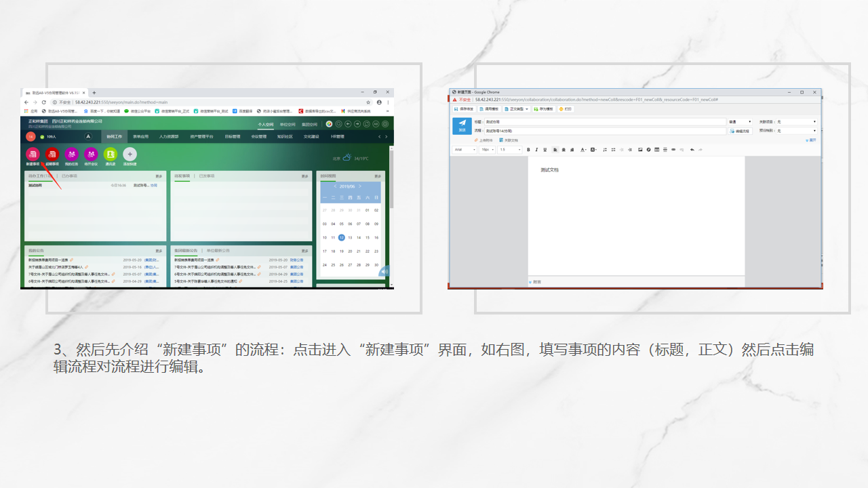Screen dimensions: 868x488
Task: Select the 会议管理 menu tab
Action: click(x=258, y=136)
